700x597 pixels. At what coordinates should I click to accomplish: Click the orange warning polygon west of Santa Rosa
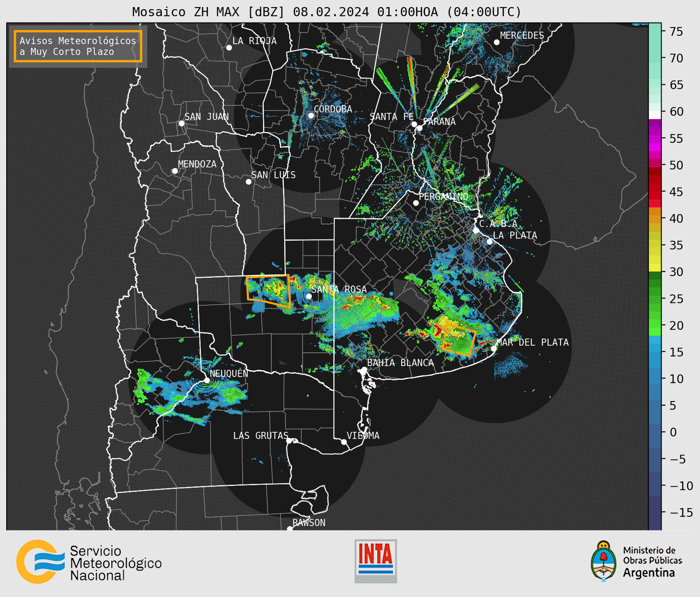(268, 291)
